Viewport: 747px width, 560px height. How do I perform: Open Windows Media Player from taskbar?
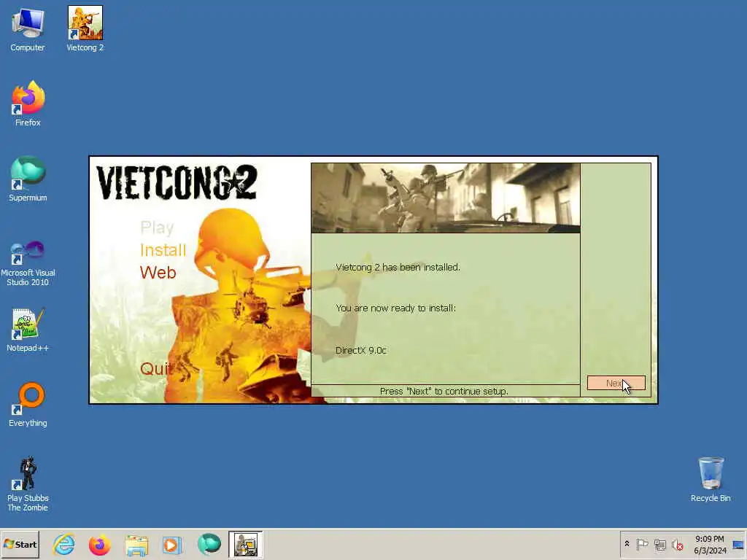click(172, 544)
